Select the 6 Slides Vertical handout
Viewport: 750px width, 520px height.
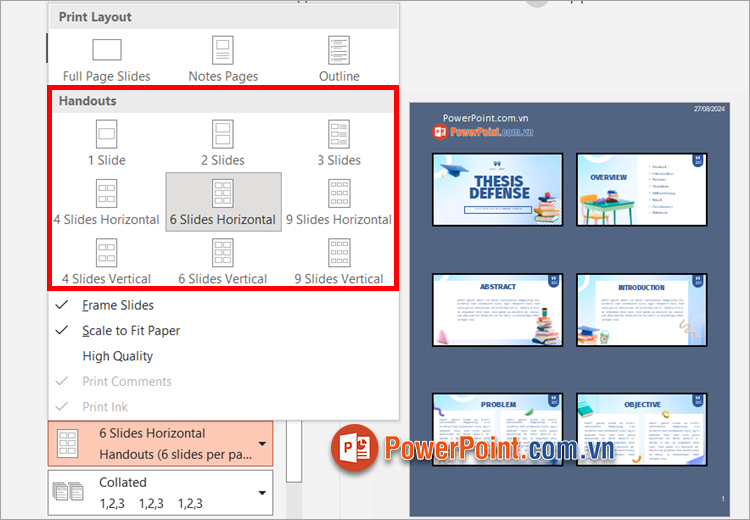pos(223,254)
